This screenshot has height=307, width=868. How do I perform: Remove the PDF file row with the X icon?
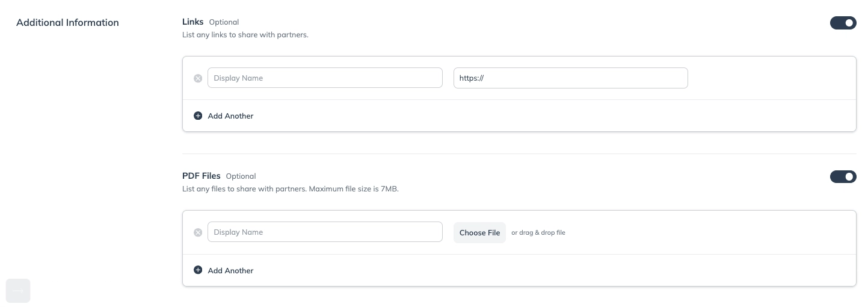tap(198, 232)
